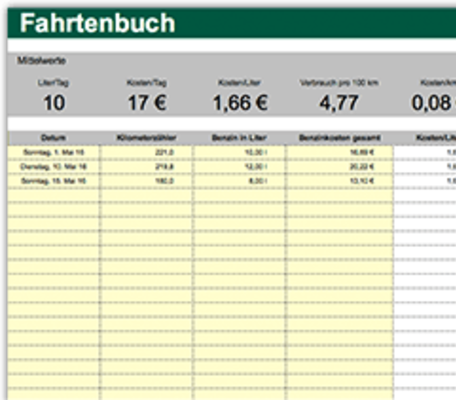Click the Liter/Tag average value 10
The height and width of the screenshot is (400, 456).
pos(54,103)
